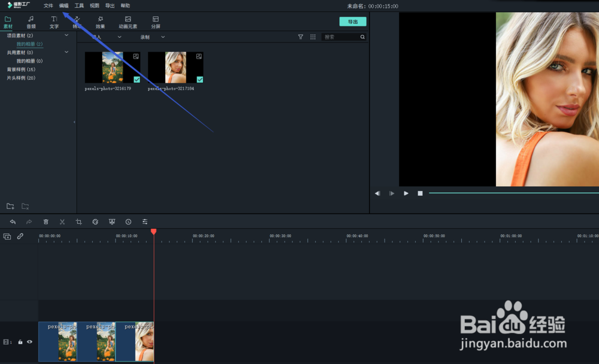This screenshot has height=364, width=599.
Task: Toggle track 1 lock
Action: (x=20, y=342)
